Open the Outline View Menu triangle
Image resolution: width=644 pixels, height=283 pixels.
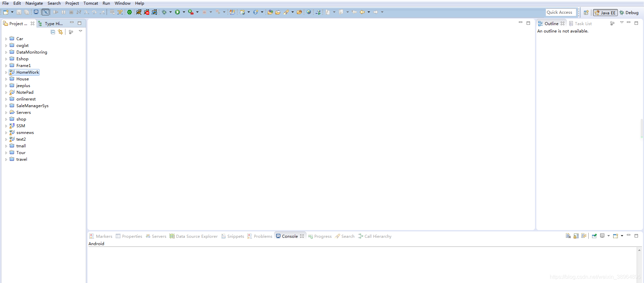pyautogui.click(x=622, y=22)
